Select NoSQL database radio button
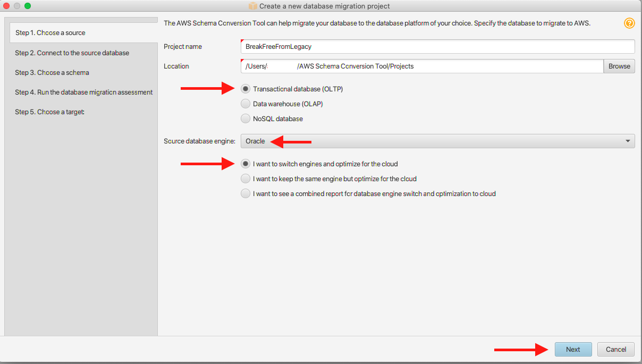The image size is (642, 364). click(x=245, y=118)
